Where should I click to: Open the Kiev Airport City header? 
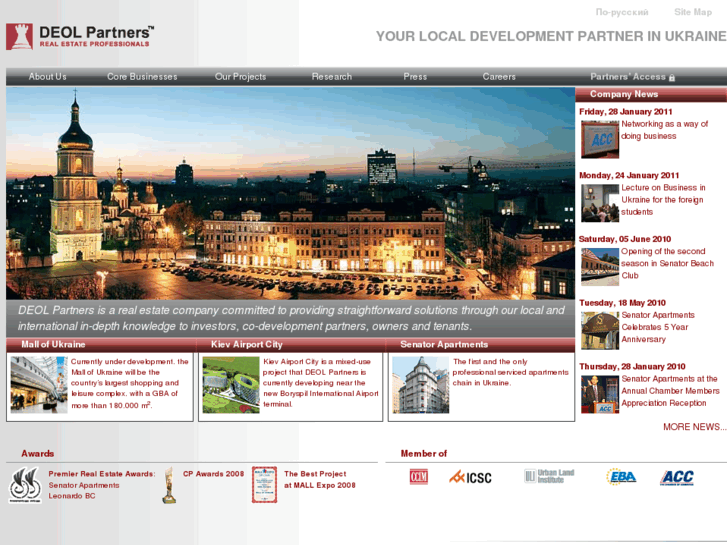(x=247, y=345)
